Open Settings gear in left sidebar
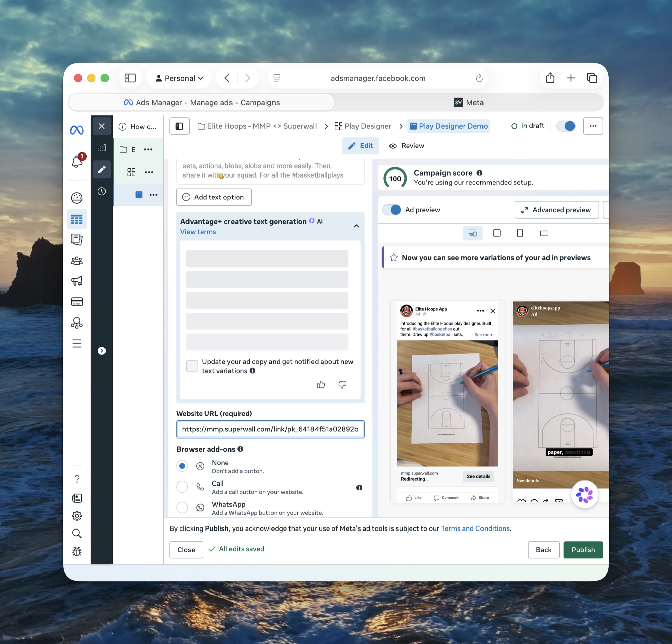The height and width of the screenshot is (644, 672). (x=77, y=515)
